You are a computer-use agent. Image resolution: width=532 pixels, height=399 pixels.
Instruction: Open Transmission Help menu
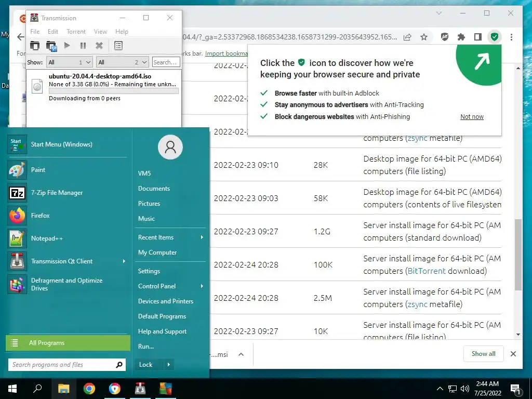pyautogui.click(x=122, y=32)
